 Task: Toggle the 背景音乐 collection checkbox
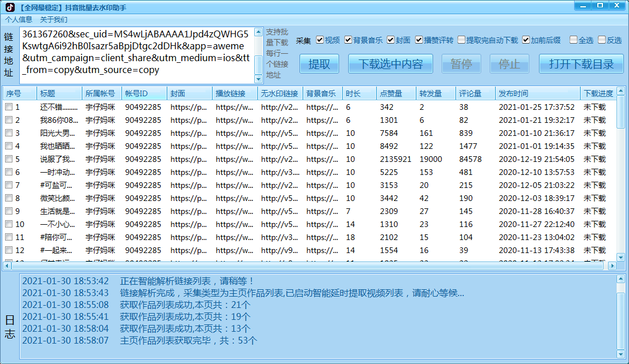[x=348, y=40]
